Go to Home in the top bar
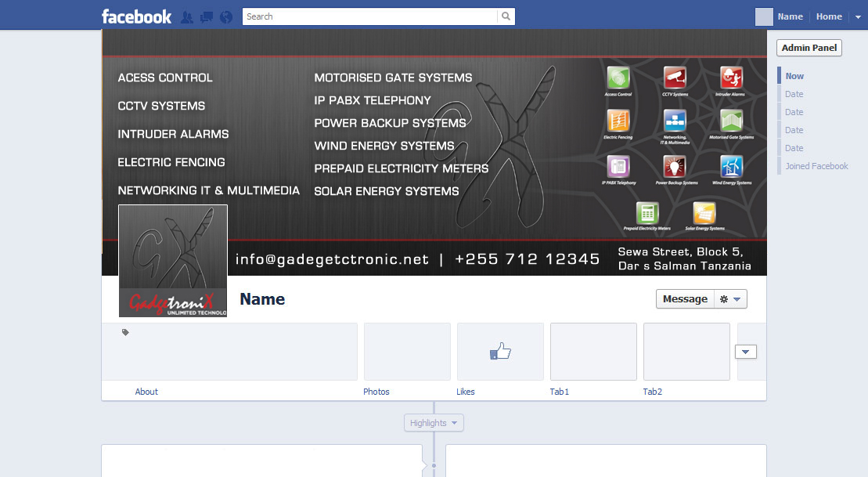 829,16
